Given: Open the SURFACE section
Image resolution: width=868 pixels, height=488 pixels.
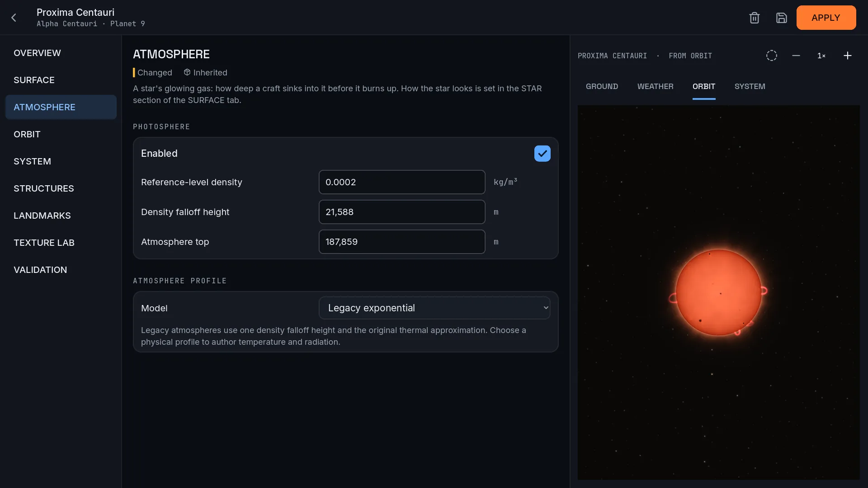Looking at the screenshot, I should click(x=61, y=80).
